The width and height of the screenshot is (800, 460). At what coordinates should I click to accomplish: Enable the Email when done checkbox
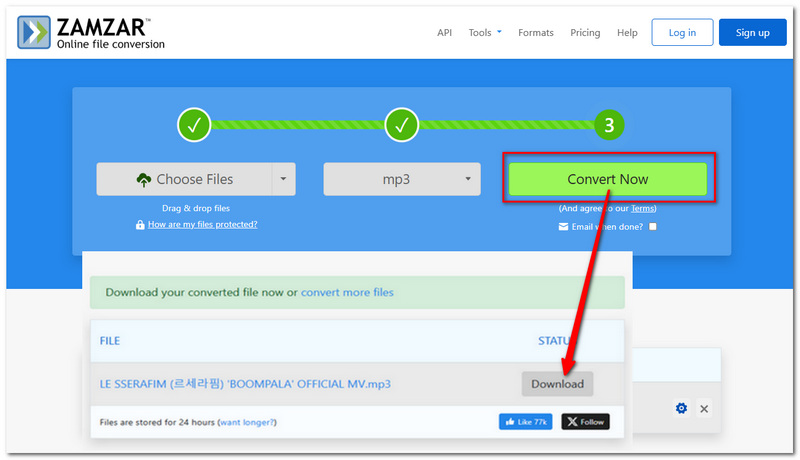[653, 227]
